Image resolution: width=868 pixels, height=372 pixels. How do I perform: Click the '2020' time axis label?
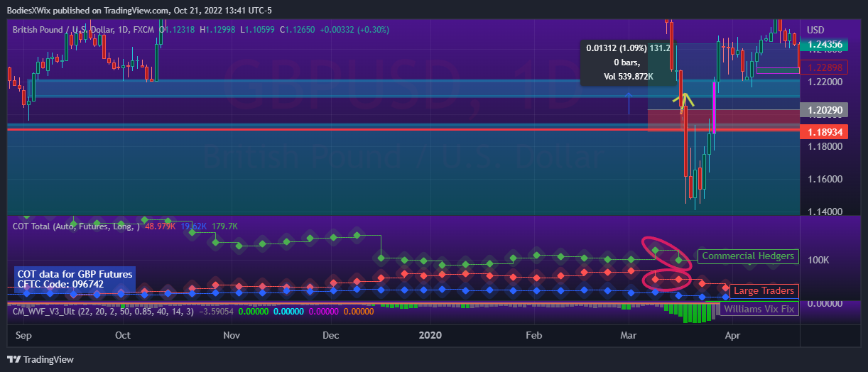click(x=430, y=334)
